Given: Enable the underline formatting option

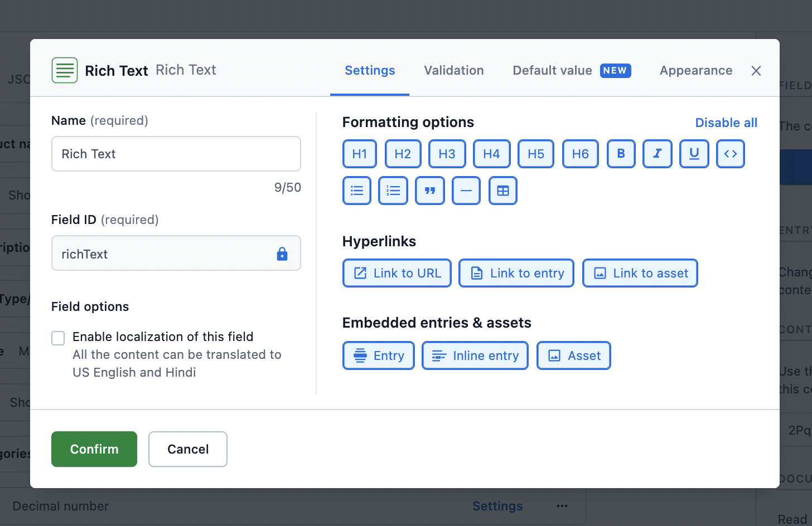Looking at the screenshot, I should tap(694, 154).
